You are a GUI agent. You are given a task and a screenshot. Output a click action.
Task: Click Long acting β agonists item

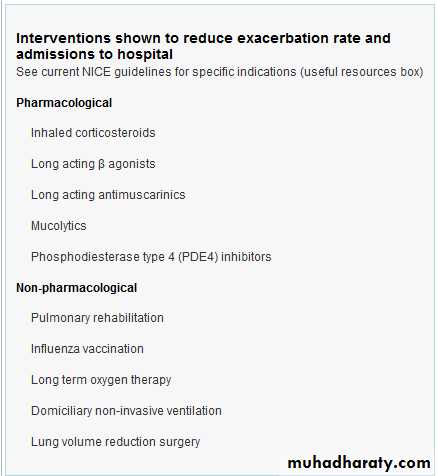(93, 164)
